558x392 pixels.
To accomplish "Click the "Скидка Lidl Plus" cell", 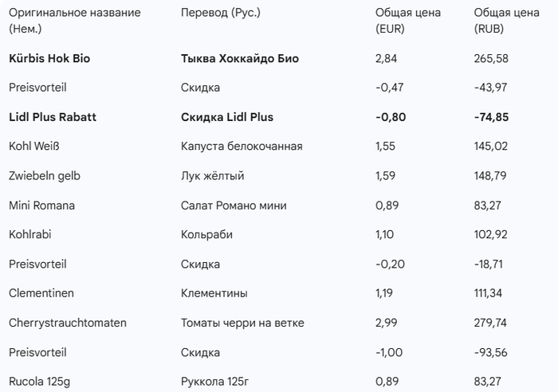I will (227, 117).
